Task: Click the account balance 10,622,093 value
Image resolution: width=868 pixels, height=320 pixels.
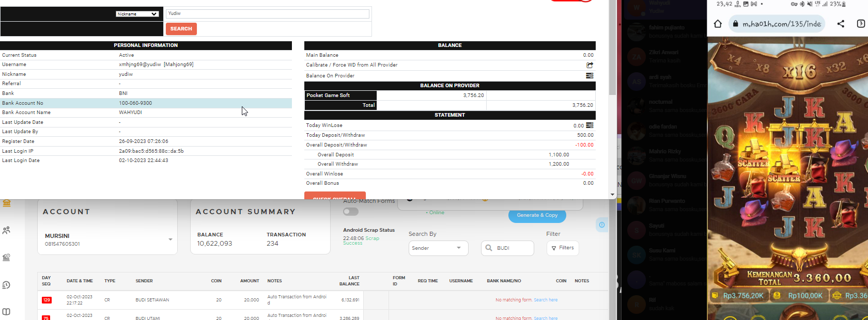Action: pos(214,244)
